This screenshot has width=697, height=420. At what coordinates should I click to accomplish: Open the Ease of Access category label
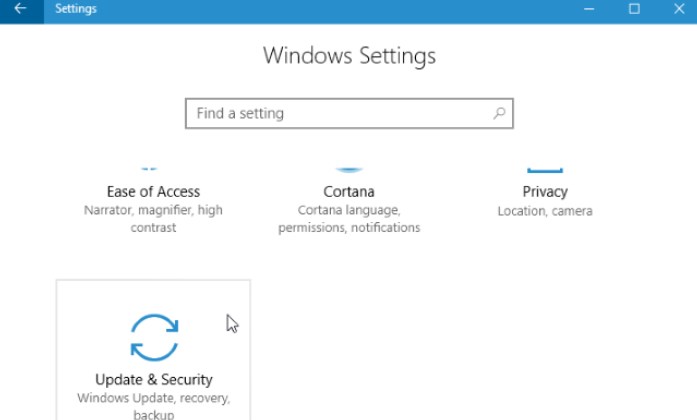click(153, 191)
